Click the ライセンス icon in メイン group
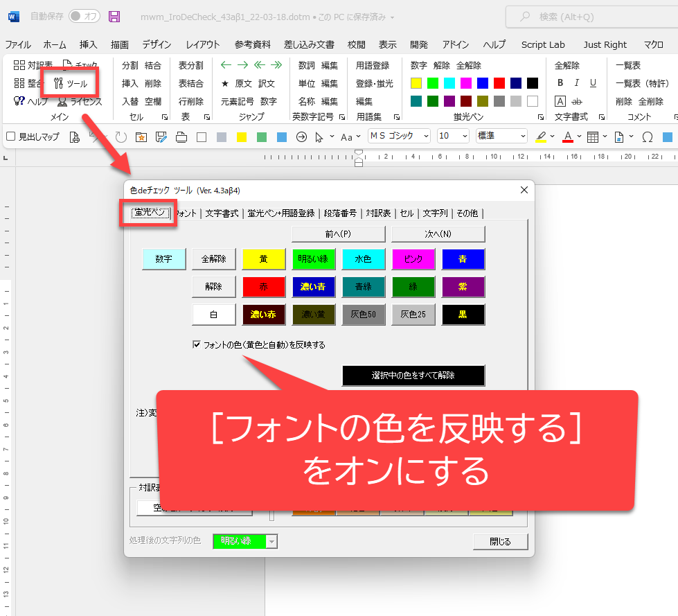678x616 pixels. tap(62, 101)
